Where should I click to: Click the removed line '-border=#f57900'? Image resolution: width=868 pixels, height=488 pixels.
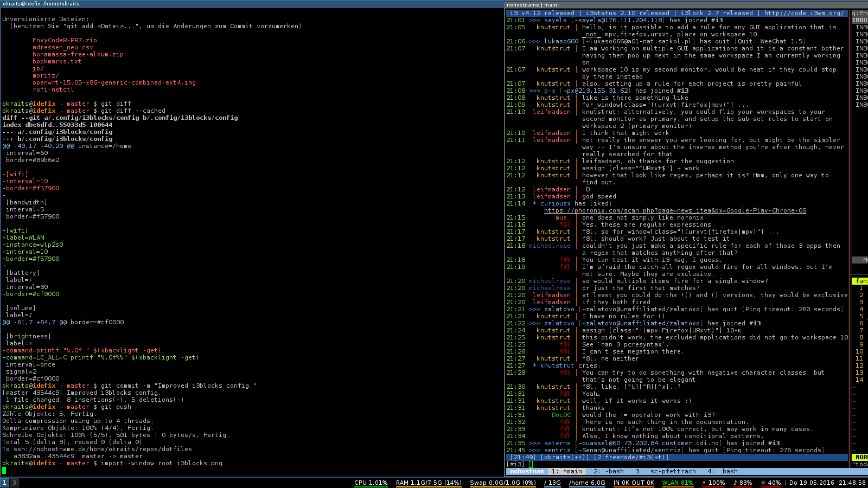pyautogui.click(x=31, y=188)
